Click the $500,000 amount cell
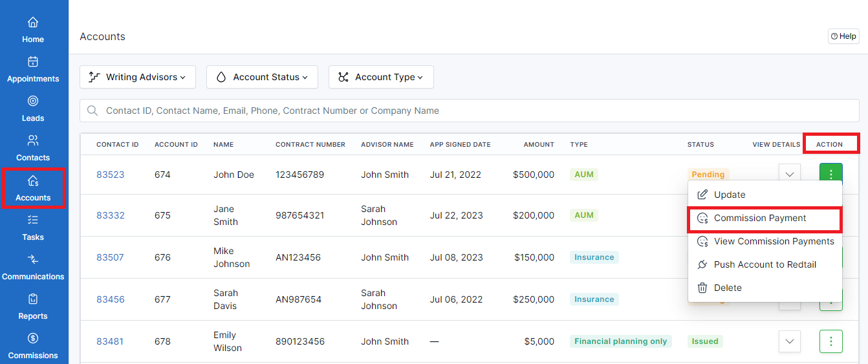The height and width of the screenshot is (364, 868). point(534,175)
